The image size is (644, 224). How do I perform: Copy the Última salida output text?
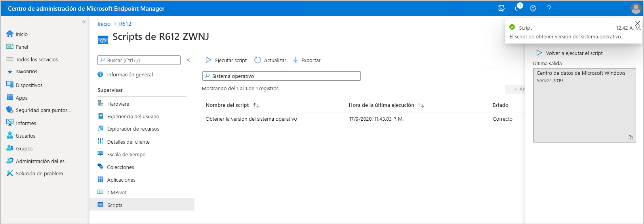[x=631, y=138]
